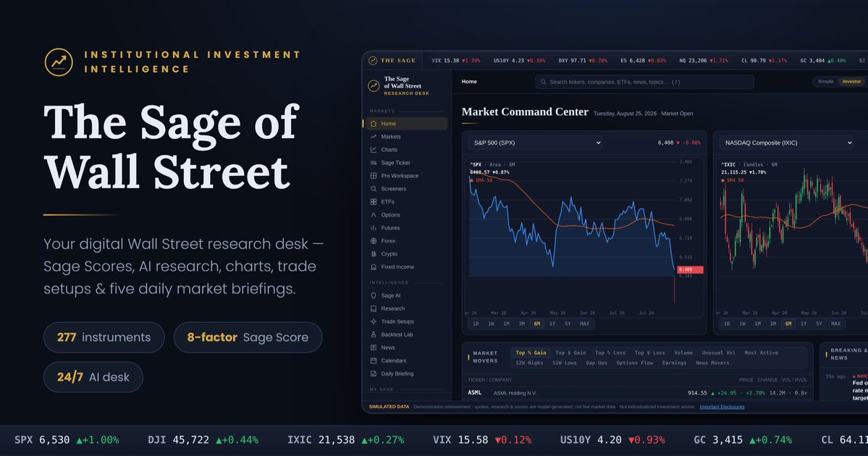Click SPX 6,530 in the bottom ticker strip

[x=67, y=440]
